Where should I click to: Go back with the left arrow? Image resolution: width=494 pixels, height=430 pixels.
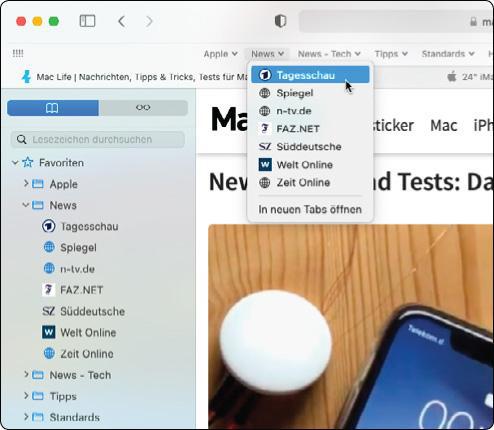(122, 21)
